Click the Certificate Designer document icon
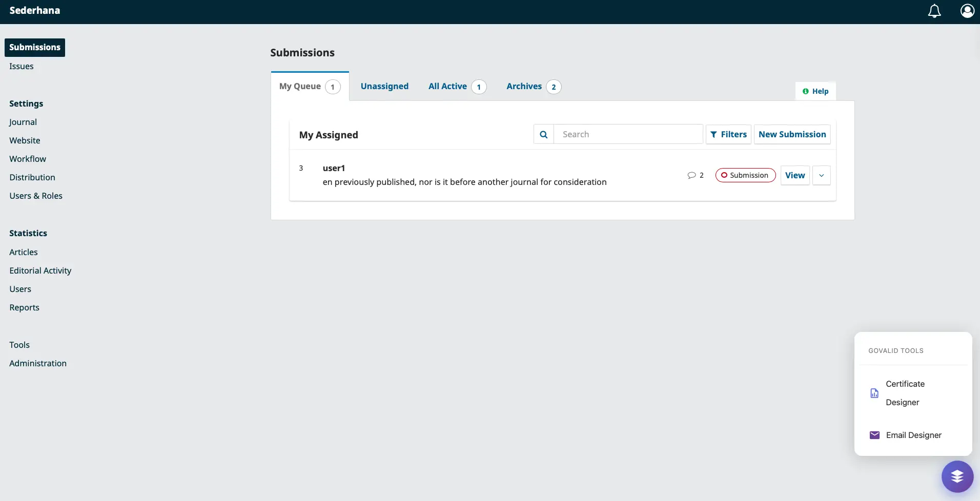 (x=874, y=393)
